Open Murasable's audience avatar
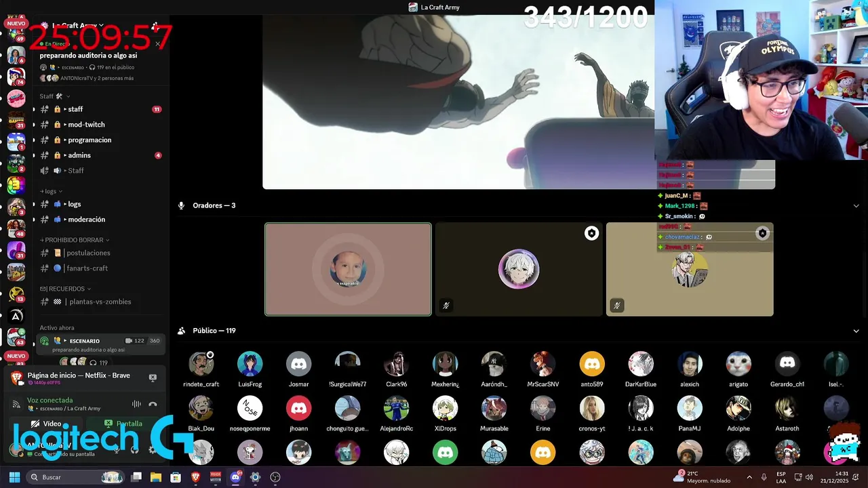This screenshot has height=488, width=868. pos(494,409)
